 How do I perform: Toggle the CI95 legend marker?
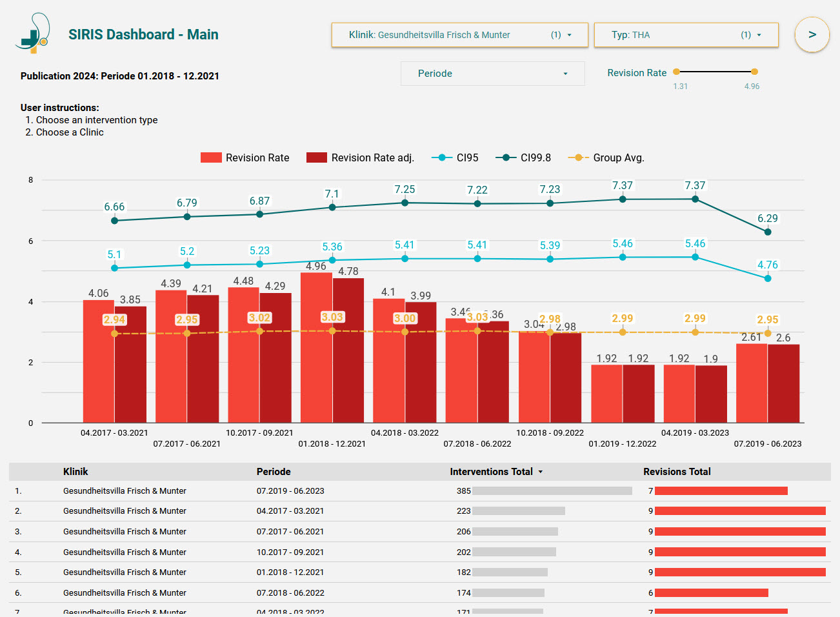coord(442,157)
